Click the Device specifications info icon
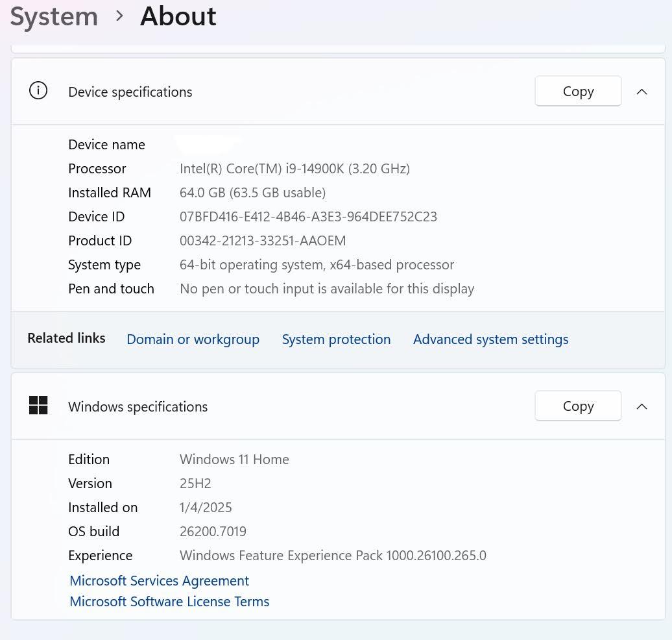The image size is (672, 640). coord(38,92)
